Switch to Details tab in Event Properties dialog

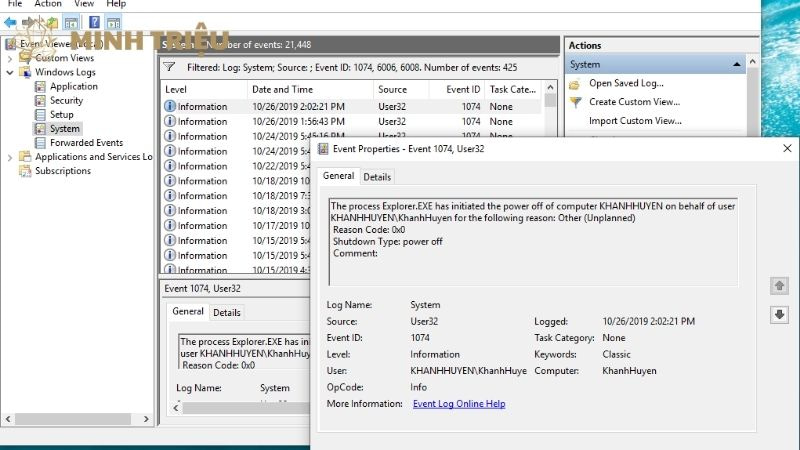[x=377, y=176]
